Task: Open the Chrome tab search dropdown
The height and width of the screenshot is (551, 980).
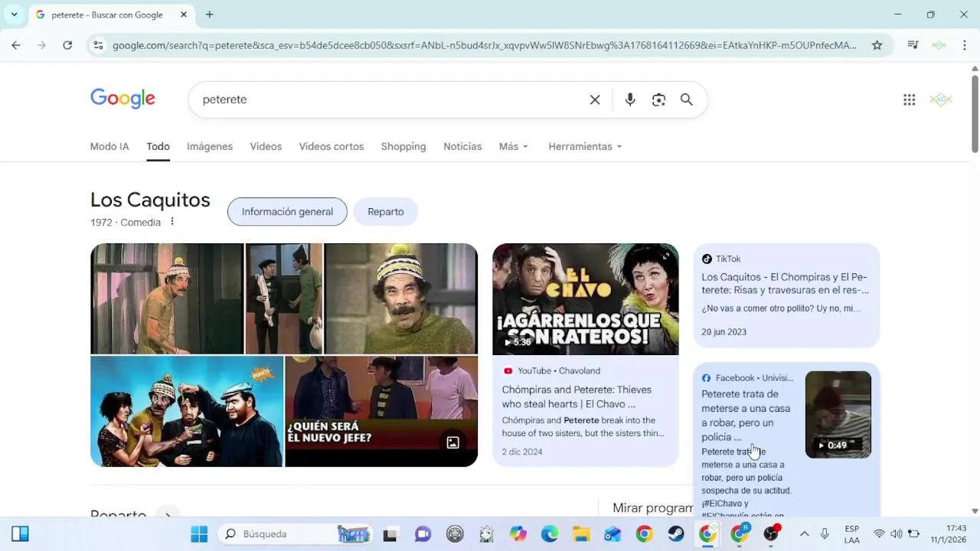Action: point(14,15)
